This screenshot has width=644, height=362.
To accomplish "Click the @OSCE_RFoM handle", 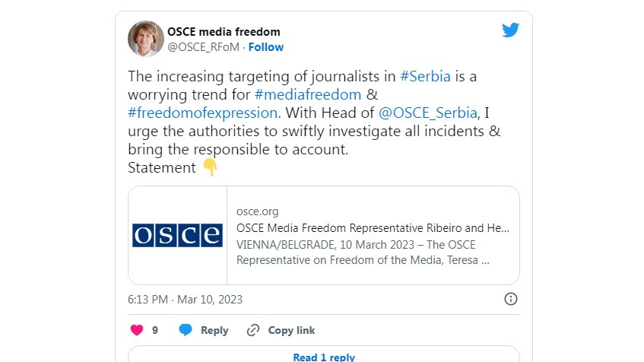I will (x=203, y=47).
